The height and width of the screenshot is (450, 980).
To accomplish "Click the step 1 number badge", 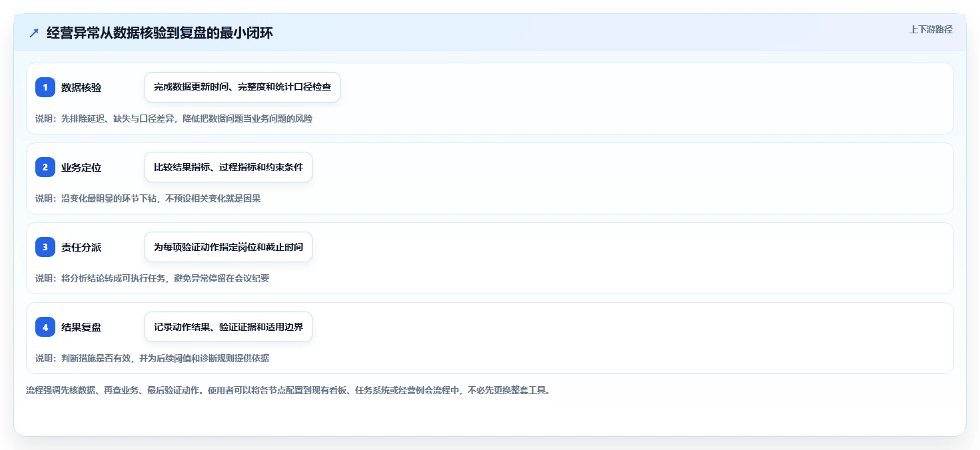I will pyautogui.click(x=45, y=87).
